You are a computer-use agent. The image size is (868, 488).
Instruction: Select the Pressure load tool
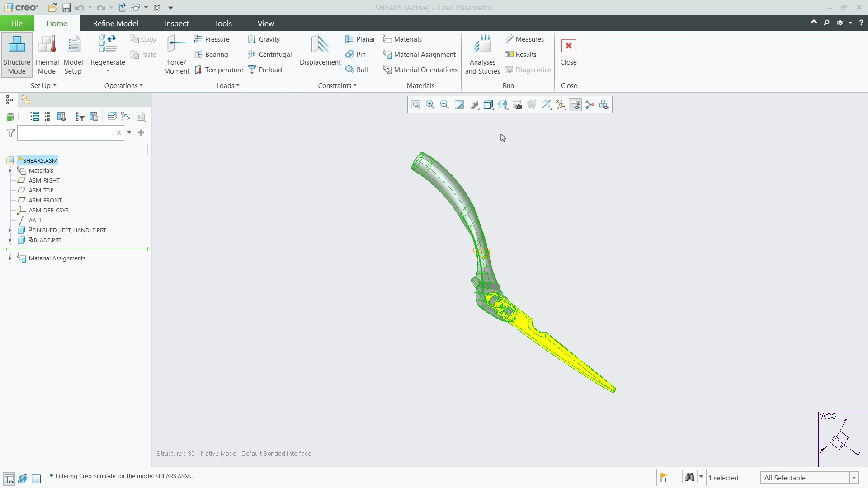pos(212,39)
